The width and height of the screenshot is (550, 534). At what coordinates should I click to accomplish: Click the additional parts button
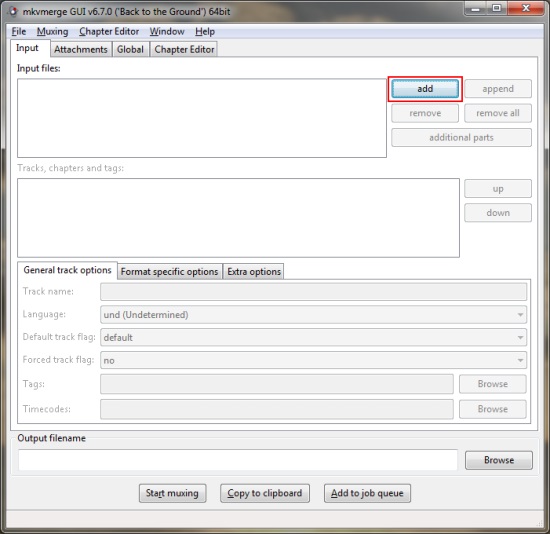461,138
